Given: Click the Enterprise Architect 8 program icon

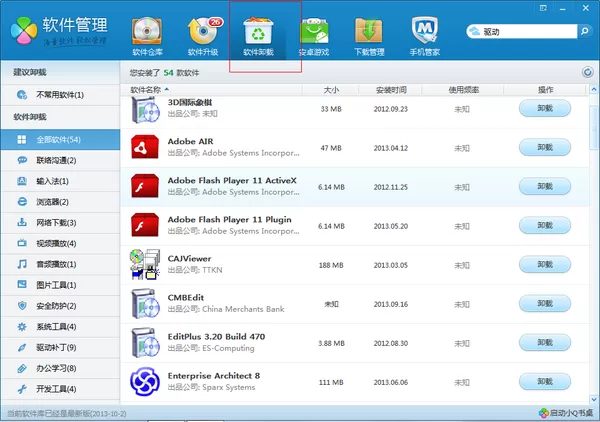Looking at the screenshot, I should coord(144,381).
